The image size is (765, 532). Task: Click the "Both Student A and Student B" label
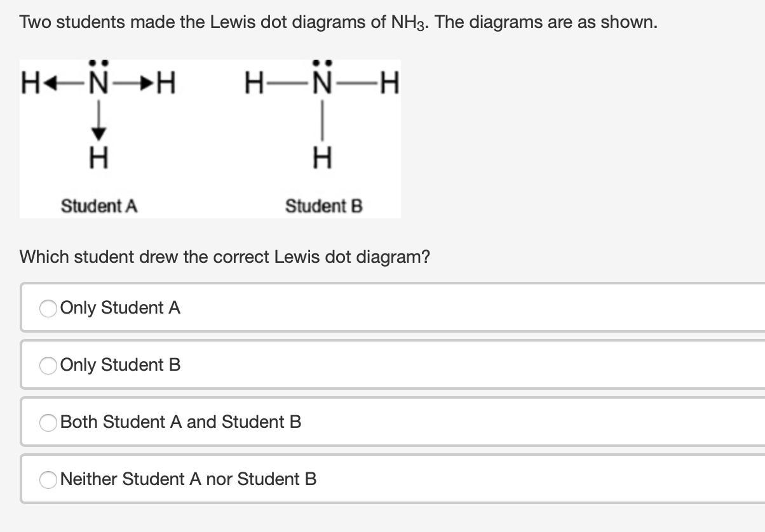pos(180,422)
